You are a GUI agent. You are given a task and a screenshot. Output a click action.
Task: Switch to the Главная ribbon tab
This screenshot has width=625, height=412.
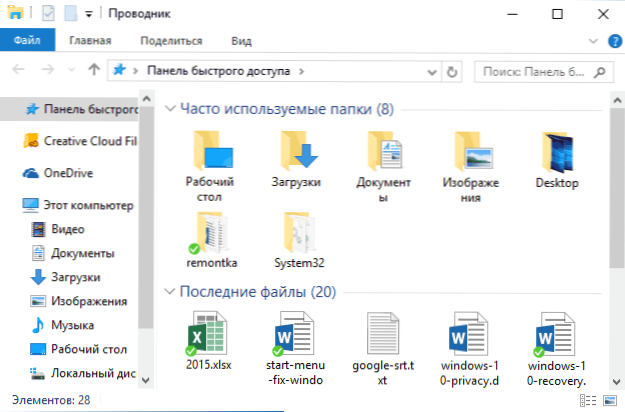(x=90, y=41)
